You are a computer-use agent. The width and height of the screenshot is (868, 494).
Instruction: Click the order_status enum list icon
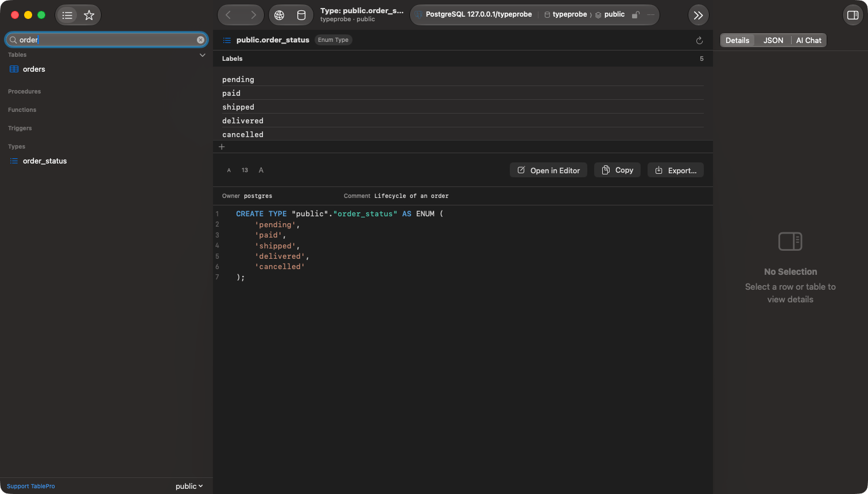click(14, 161)
